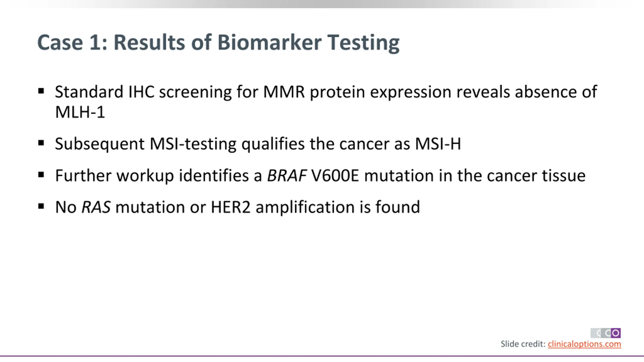This screenshot has height=362, width=644.
Task: Click the MLH-1 text
Action: coord(80,112)
